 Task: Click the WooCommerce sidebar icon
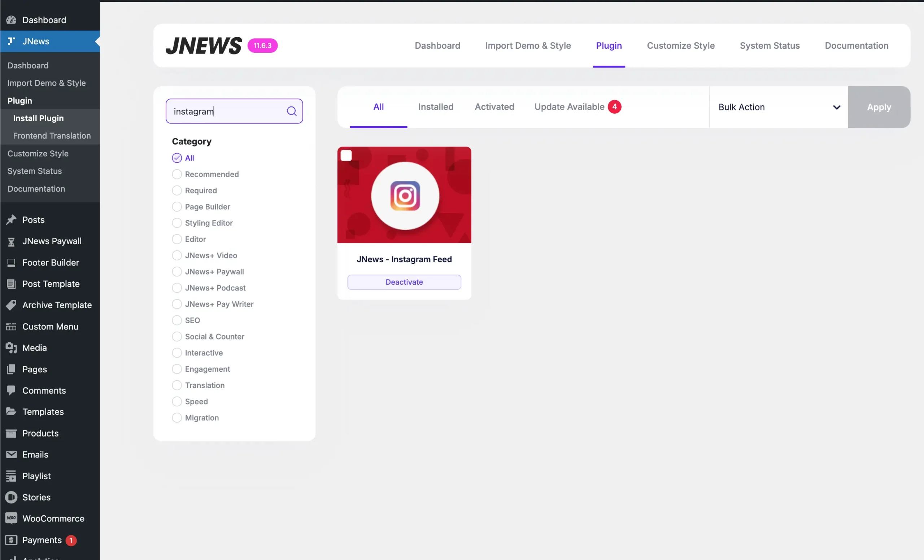11,519
